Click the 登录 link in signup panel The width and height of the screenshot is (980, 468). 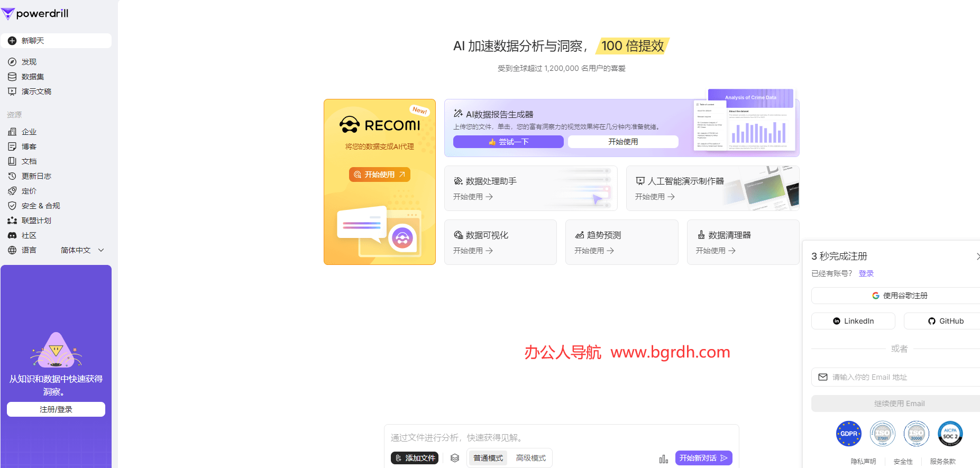[x=866, y=273]
